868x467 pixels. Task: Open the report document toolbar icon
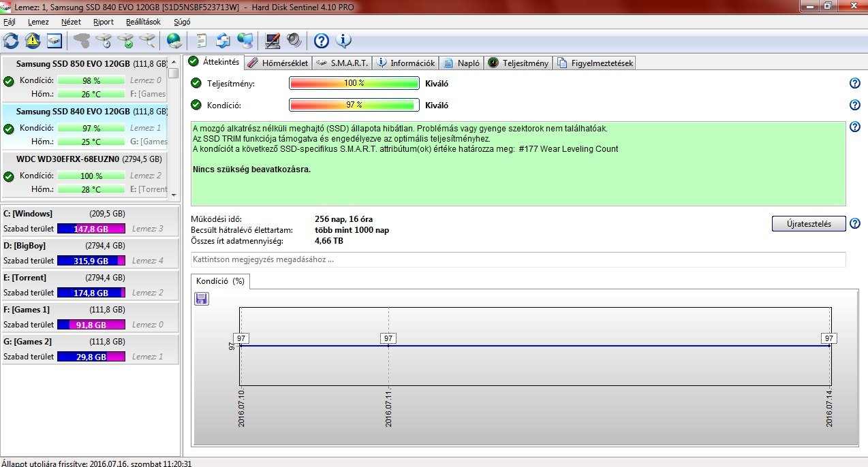click(x=201, y=40)
